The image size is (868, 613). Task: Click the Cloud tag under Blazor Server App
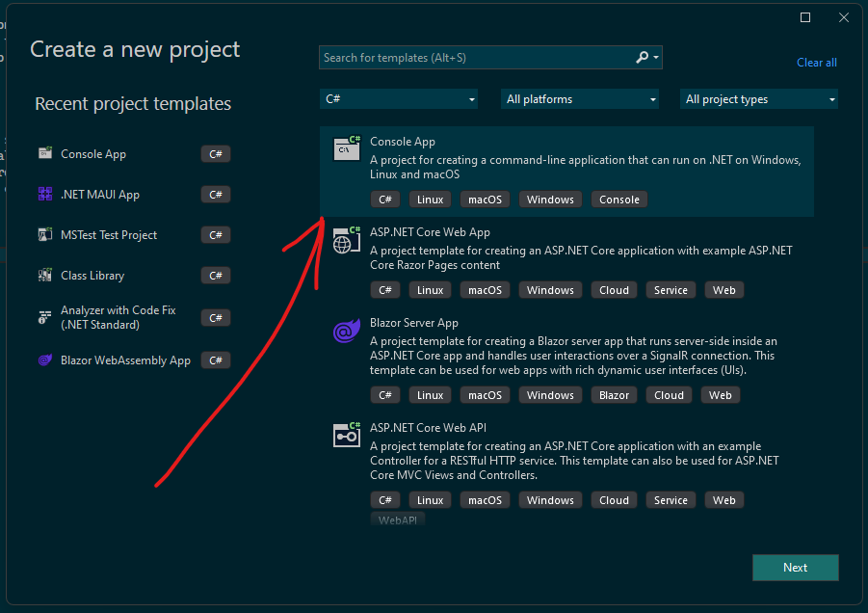669,395
